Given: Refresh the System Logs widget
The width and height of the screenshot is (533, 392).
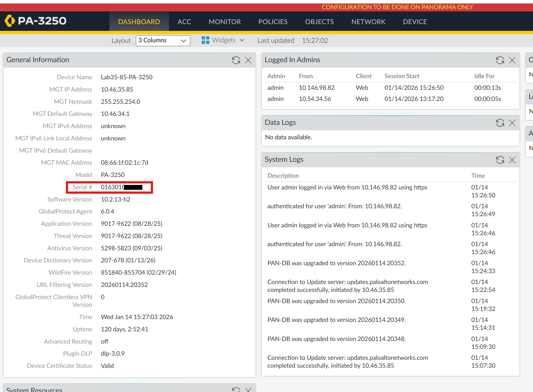Looking at the screenshot, I should 500,160.
